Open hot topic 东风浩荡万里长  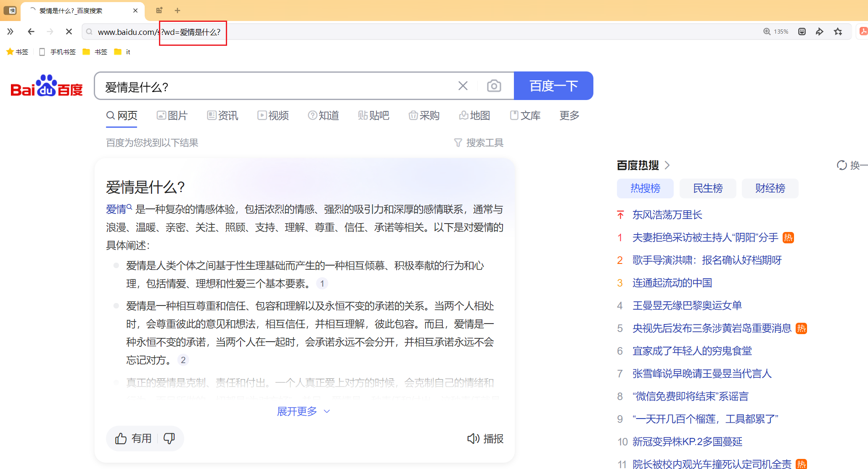667,215
